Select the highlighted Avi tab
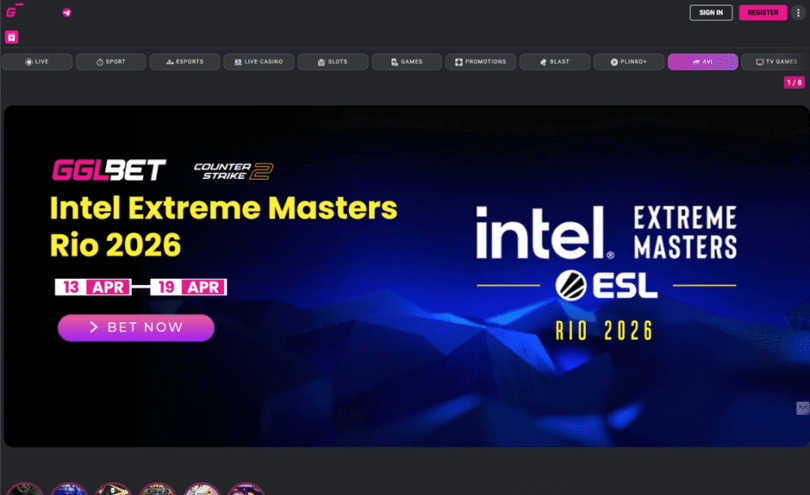The height and width of the screenshot is (495, 810). coord(703,62)
